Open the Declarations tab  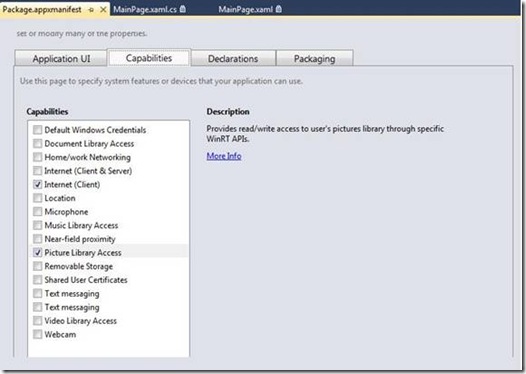point(233,59)
